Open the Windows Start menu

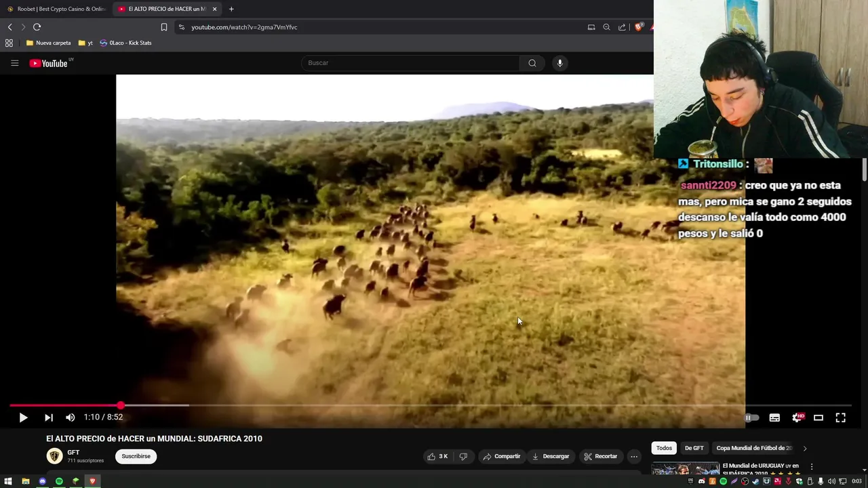pyautogui.click(x=8, y=481)
